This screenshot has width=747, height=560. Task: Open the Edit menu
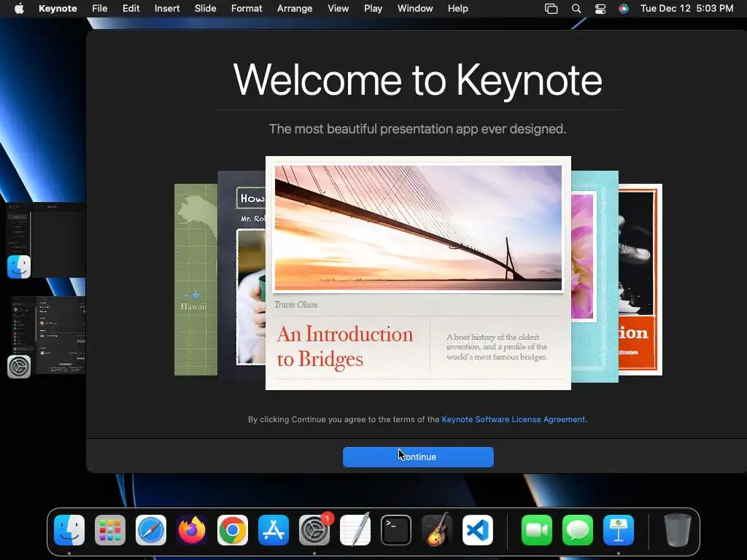pos(131,9)
